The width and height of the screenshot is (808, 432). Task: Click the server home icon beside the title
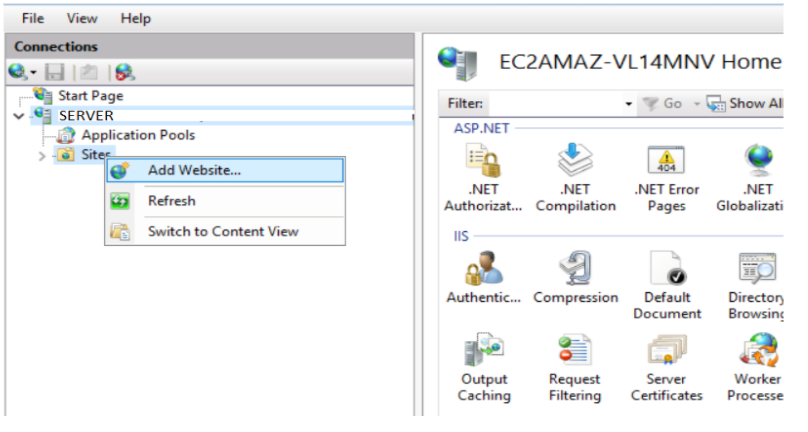click(x=458, y=64)
